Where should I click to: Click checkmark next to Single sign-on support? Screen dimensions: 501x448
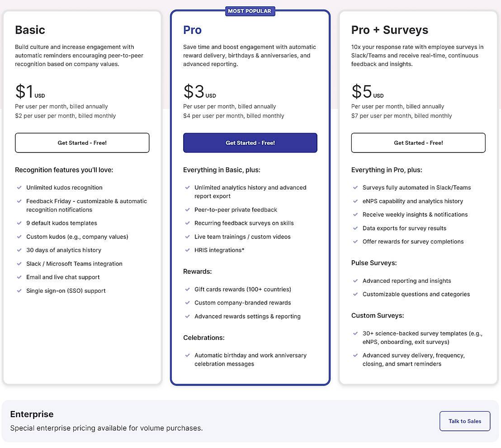19,291
